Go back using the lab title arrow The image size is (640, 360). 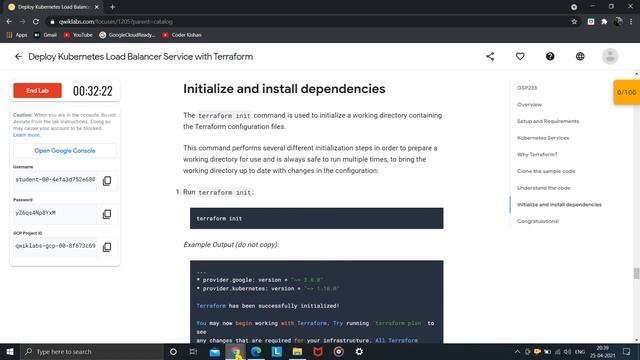pos(18,56)
